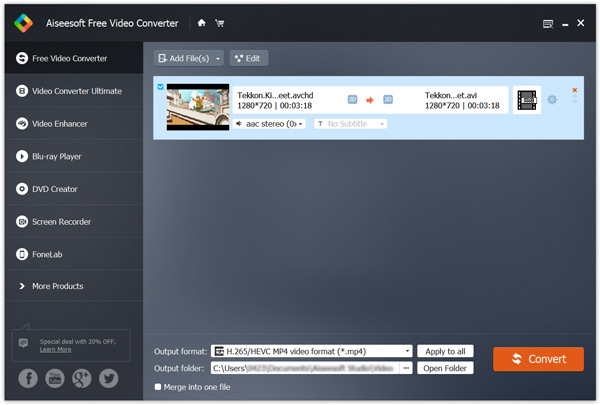Open the Twitter social icon

pyautogui.click(x=109, y=378)
